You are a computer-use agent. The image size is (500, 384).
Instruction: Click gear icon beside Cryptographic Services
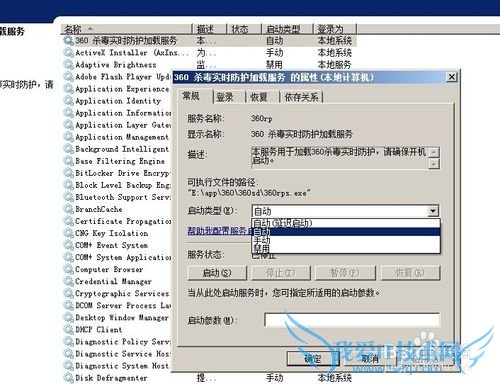69,293
